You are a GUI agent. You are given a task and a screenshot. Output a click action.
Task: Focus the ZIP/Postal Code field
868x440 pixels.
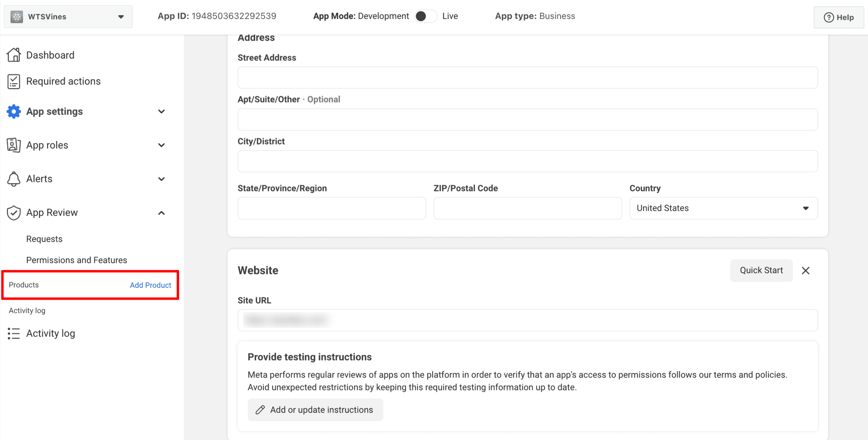coord(527,208)
